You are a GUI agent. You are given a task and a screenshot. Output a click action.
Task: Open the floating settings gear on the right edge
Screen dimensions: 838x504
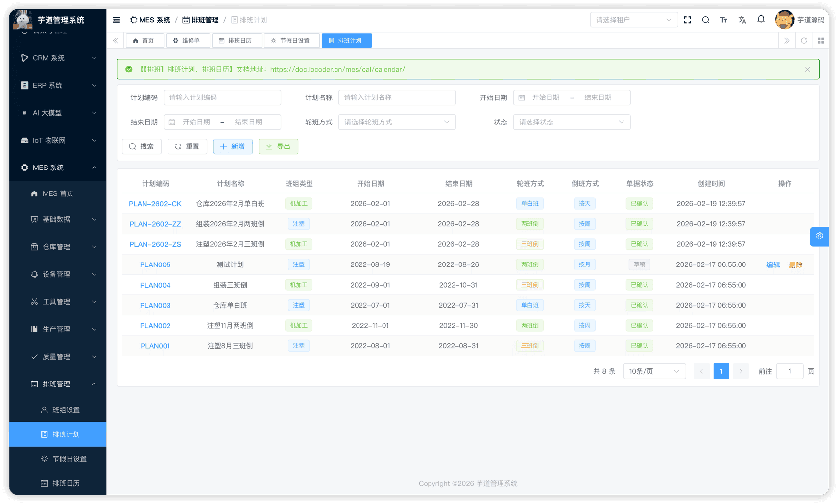coord(819,236)
